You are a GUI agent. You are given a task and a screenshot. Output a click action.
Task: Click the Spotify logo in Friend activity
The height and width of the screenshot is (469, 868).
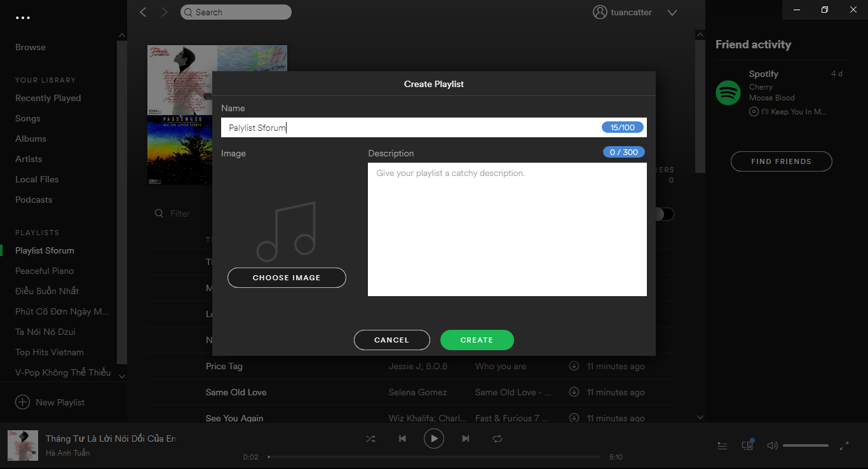pos(728,93)
